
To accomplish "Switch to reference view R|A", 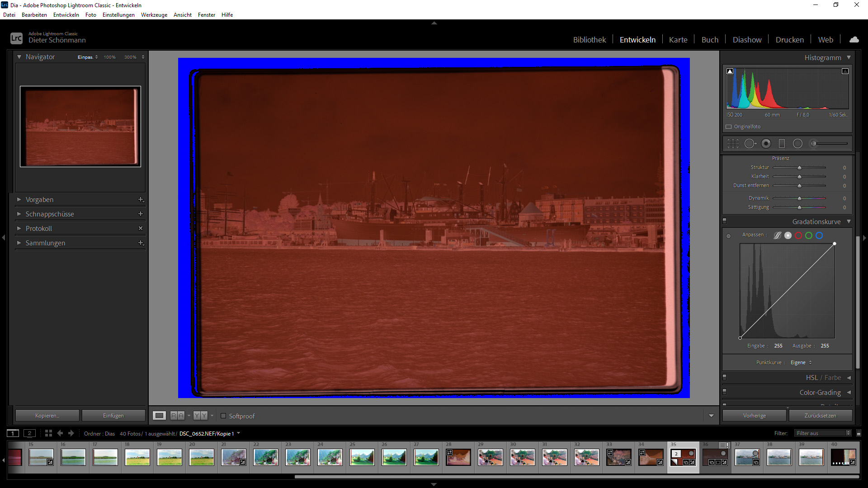I will pyautogui.click(x=177, y=416).
